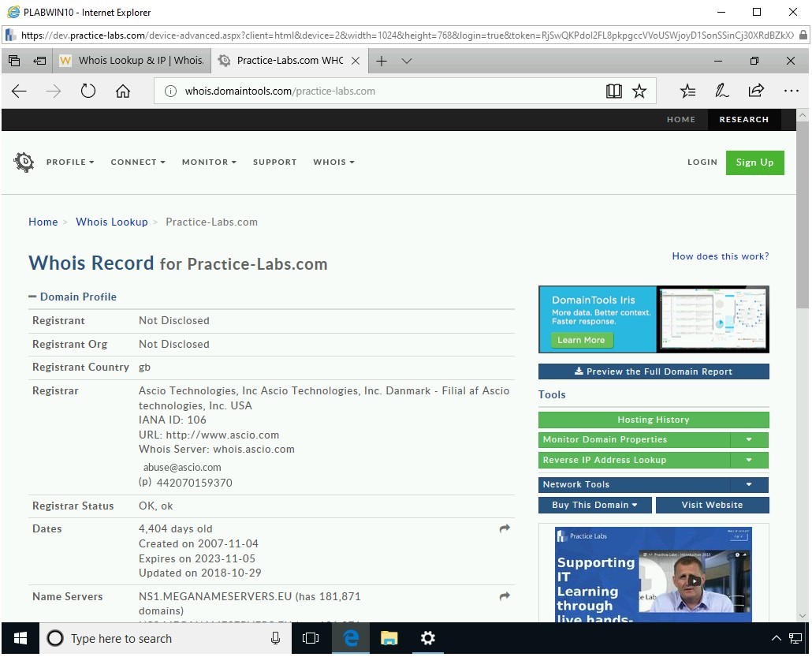Screen dimensions: 812x657
Task: Open the Favorites hub
Action: click(687, 91)
